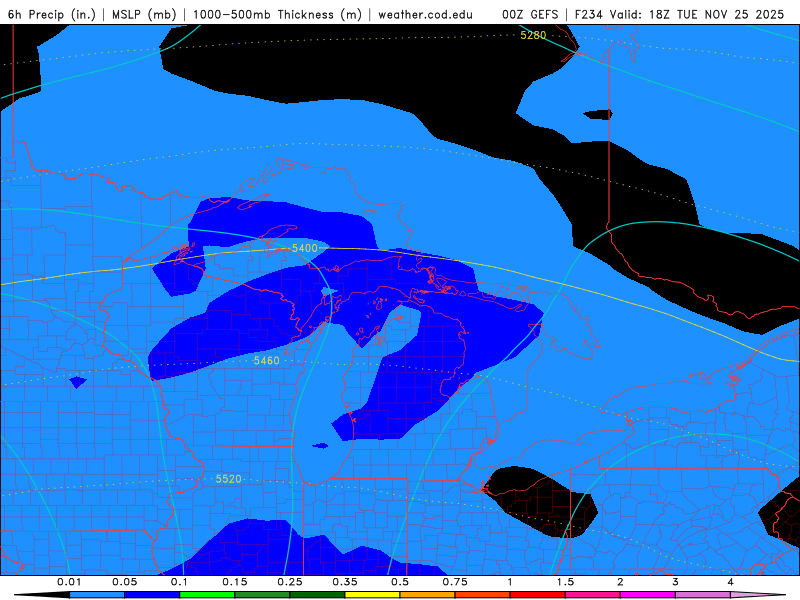The height and width of the screenshot is (600, 800).
Task: Click the 0.05 legend value
Action: (124, 582)
